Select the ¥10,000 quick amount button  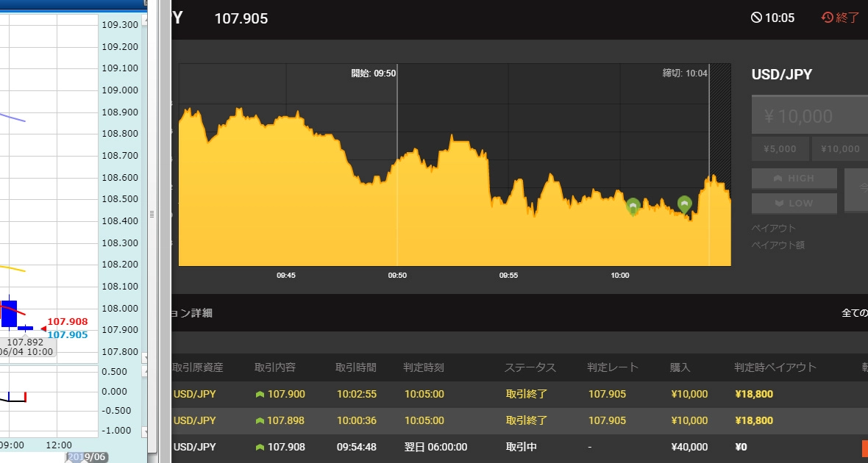click(840, 149)
